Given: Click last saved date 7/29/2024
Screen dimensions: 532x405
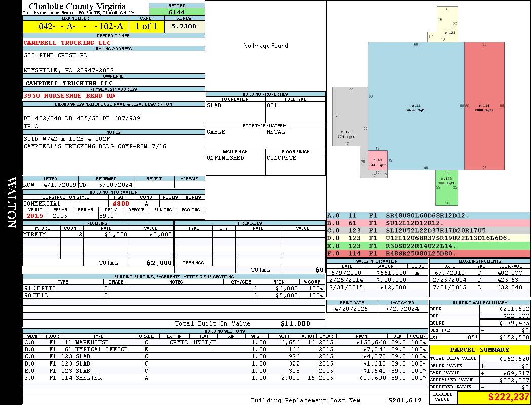Looking at the screenshot, I should (x=402, y=309).
